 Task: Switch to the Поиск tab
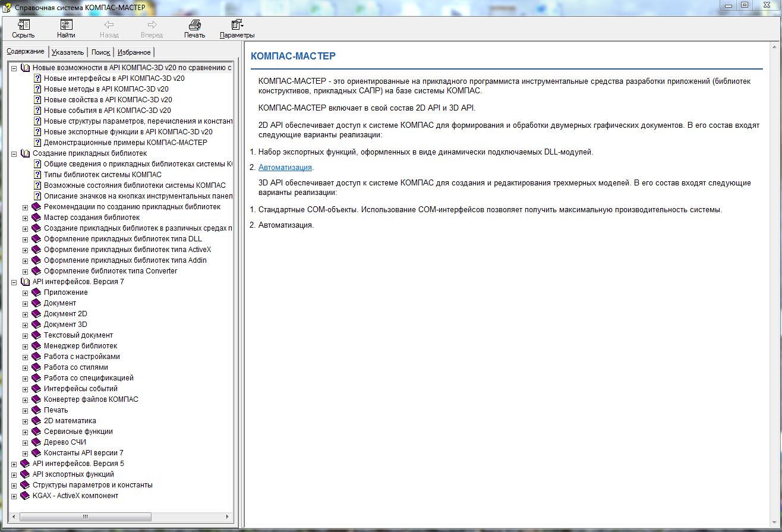100,52
